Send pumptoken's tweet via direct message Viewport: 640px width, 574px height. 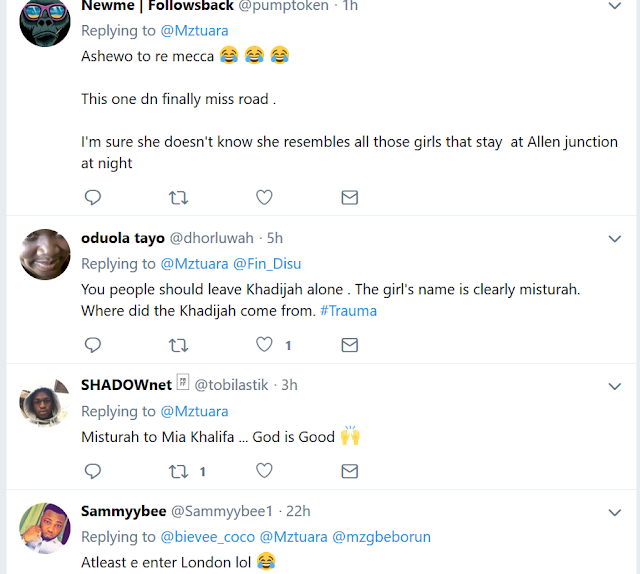[350, 197]
